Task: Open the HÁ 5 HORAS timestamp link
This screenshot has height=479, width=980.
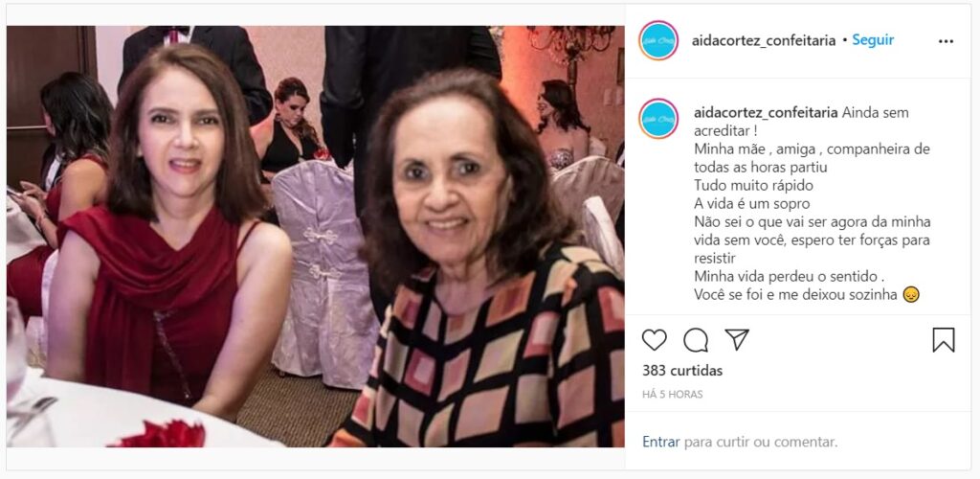Action: coord(673,394)
